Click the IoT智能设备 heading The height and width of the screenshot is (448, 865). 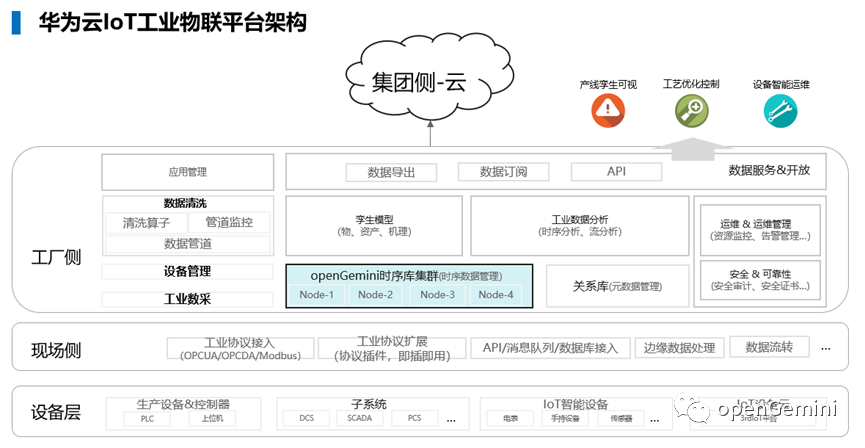(575, 404)
